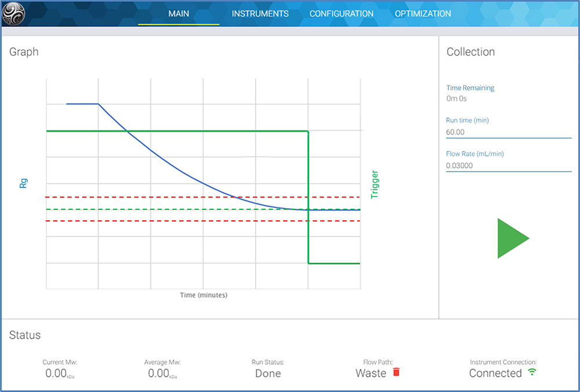Click the Rg axis label on the graph
The width and height of the screenshot is (580, 392).
pos(24,183)
